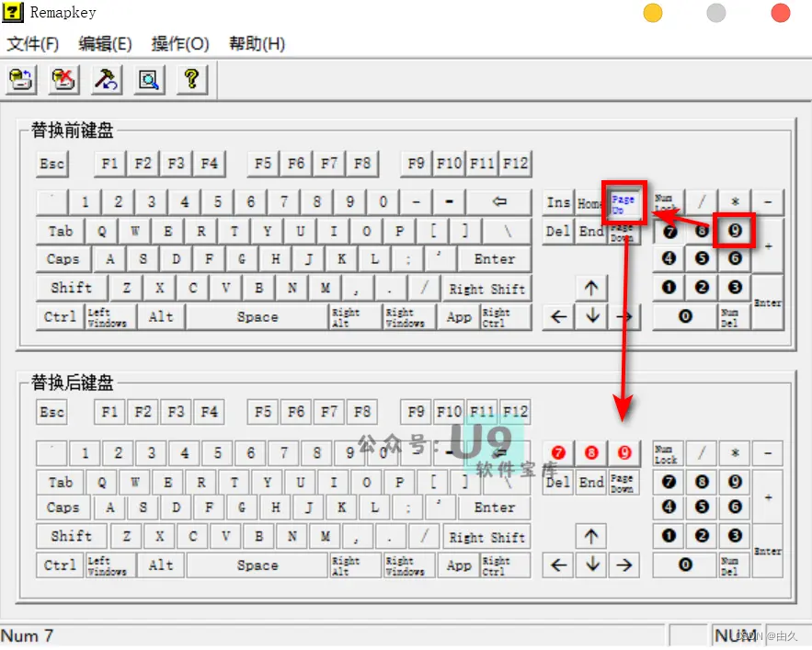This screenshot has height=650, width=812.
Task: Click the right arrow key on lower keyboard
Action: [624, 565]
